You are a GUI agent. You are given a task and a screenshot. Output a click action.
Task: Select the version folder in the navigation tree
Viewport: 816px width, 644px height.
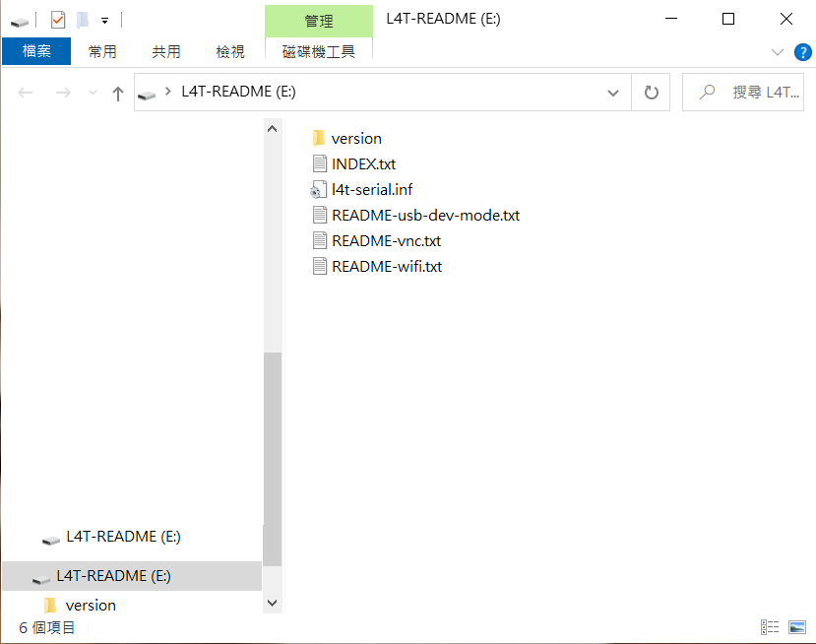coord(91,606)
